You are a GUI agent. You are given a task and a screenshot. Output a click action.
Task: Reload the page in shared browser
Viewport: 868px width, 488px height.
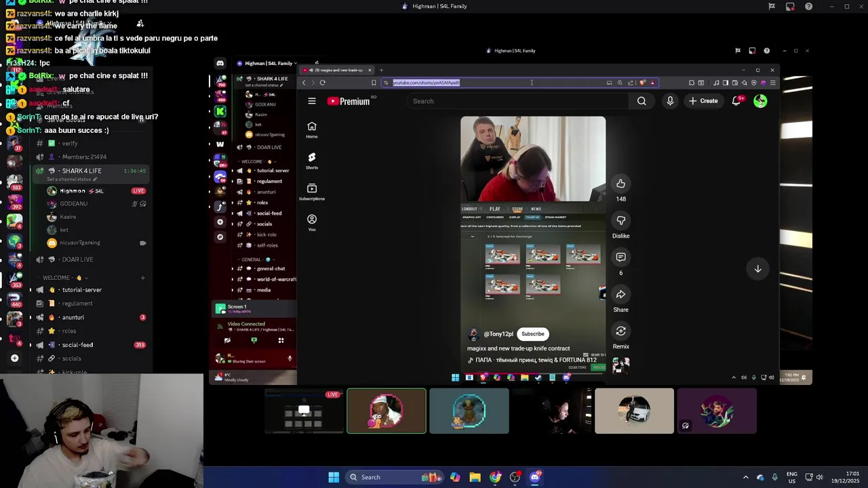[x=322, y=83]
